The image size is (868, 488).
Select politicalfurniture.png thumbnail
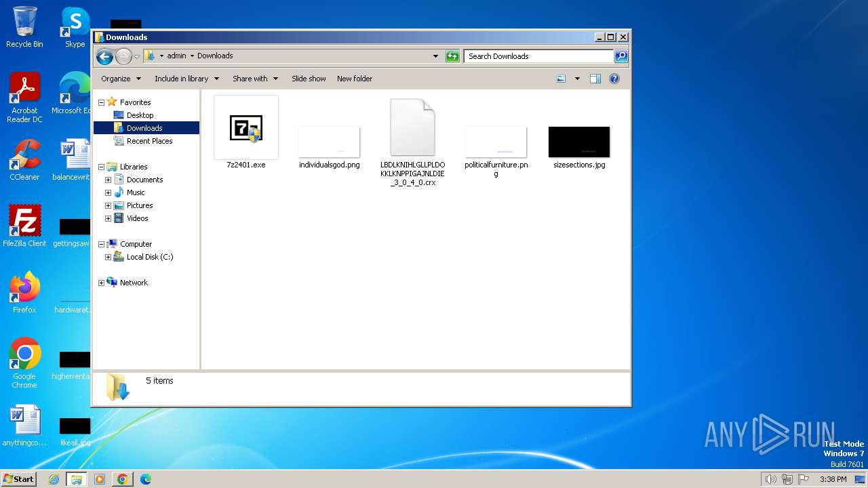click(x=496, y=152)
